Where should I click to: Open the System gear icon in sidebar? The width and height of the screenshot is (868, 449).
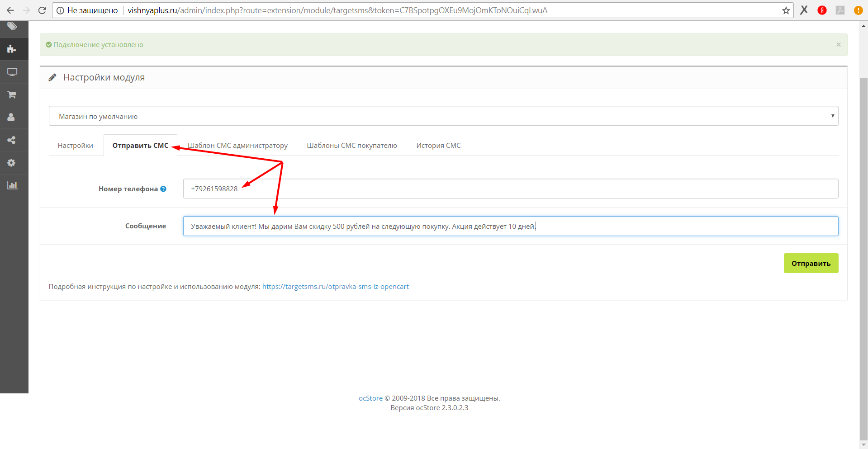(12, 163)
